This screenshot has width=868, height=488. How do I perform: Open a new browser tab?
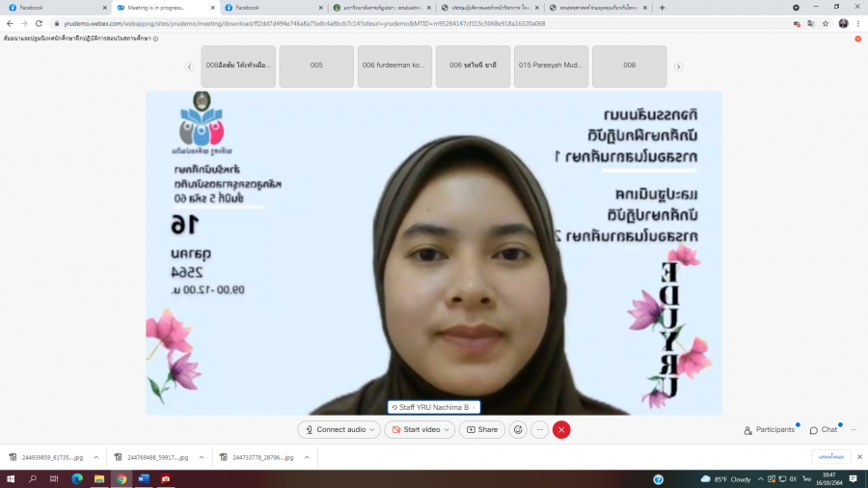point(662,7)
